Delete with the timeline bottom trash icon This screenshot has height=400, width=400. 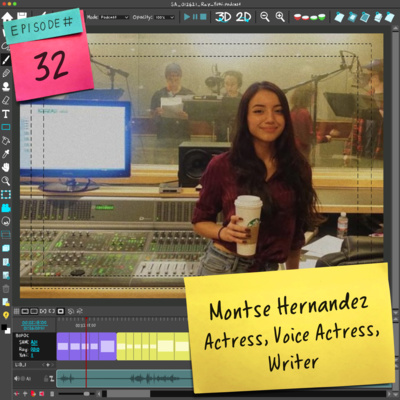tap(52, 394)
